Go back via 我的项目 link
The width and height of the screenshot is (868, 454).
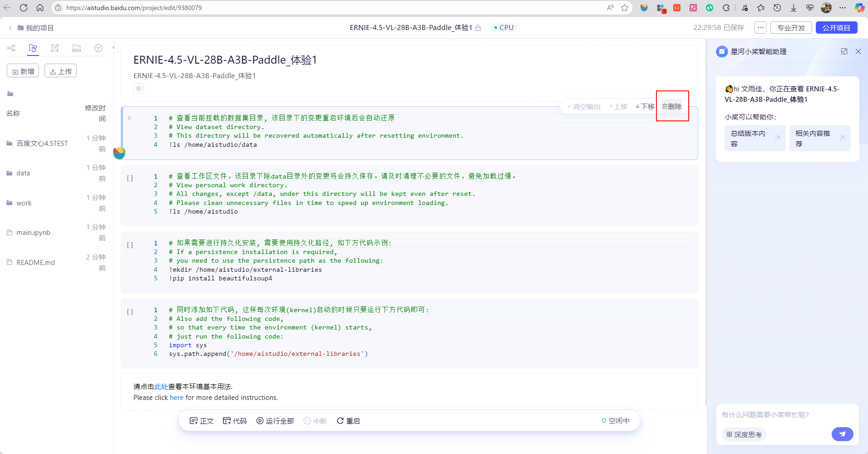click(39, 28)
